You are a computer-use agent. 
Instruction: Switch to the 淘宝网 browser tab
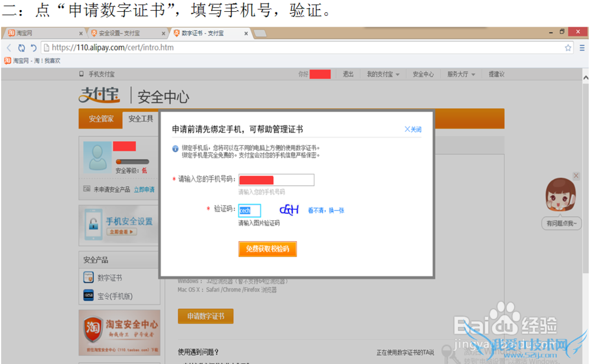[x=44, y=33]
